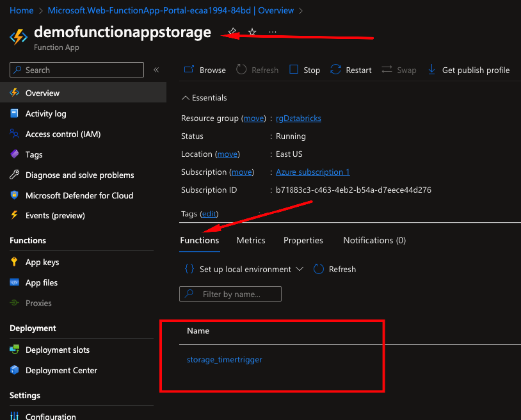Click the Restart button label
Image resolution: width=521 pixels, height=420 pixels.
(358, 70)
